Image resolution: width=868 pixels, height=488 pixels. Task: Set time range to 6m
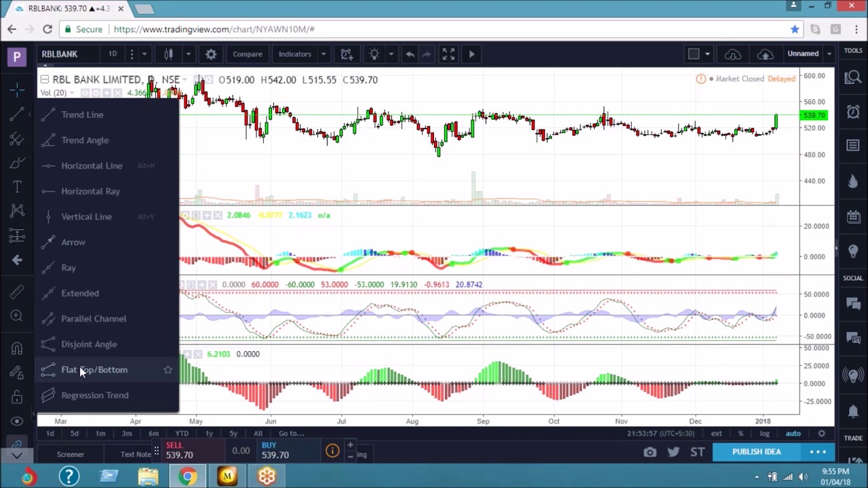[x=153, y=434]
